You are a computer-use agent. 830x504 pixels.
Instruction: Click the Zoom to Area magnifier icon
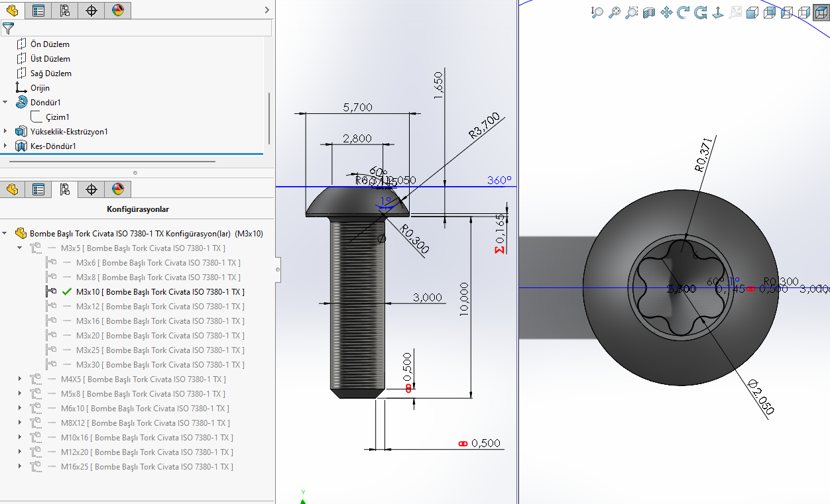pos(632,12)
